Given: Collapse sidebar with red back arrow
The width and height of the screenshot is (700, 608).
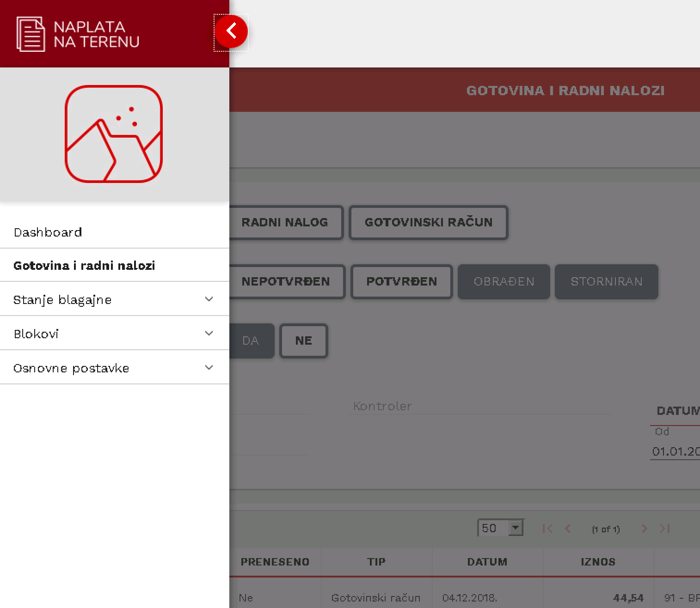Looking at the screenshot, I should [231, 31].
